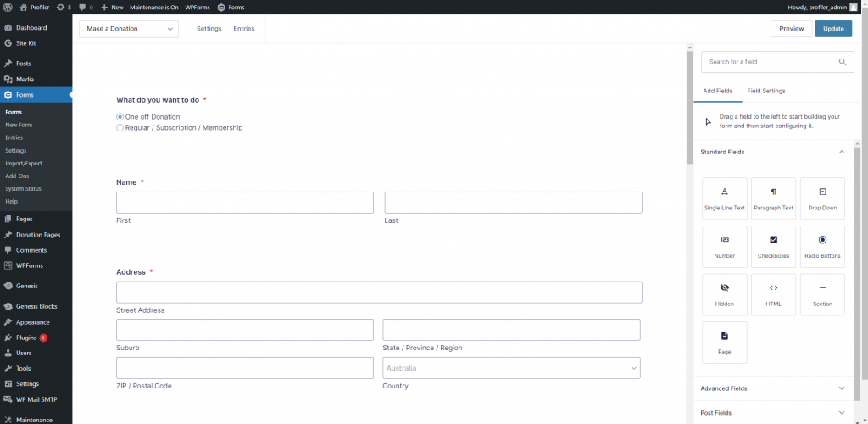Click the State / Province / Region input
868x424 pixels.
click(x=511, y=330)
